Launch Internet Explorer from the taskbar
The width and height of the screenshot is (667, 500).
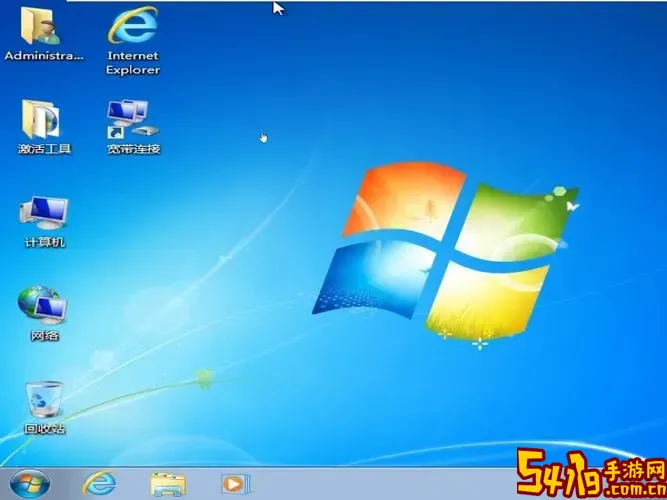(100, 483)
